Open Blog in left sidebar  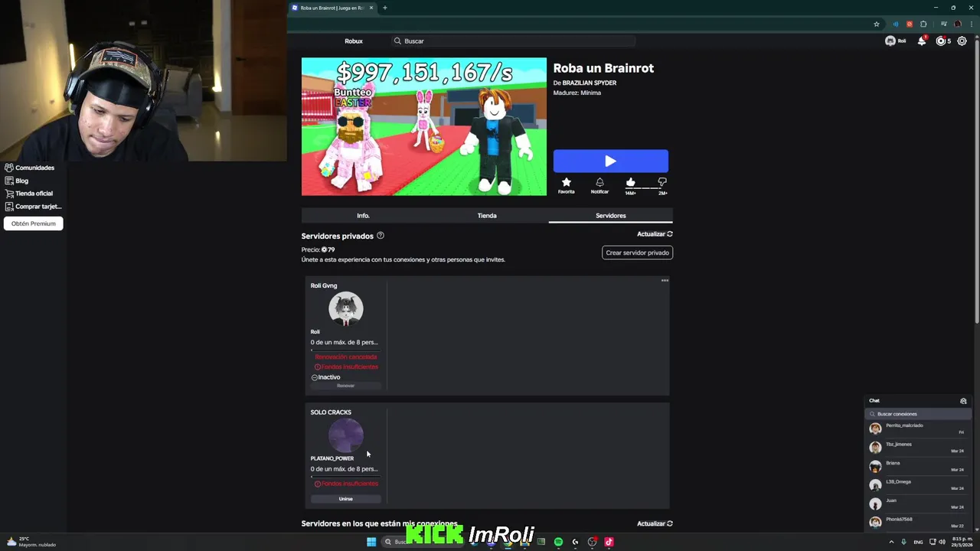pyautogui.click(x=17, y=181)
